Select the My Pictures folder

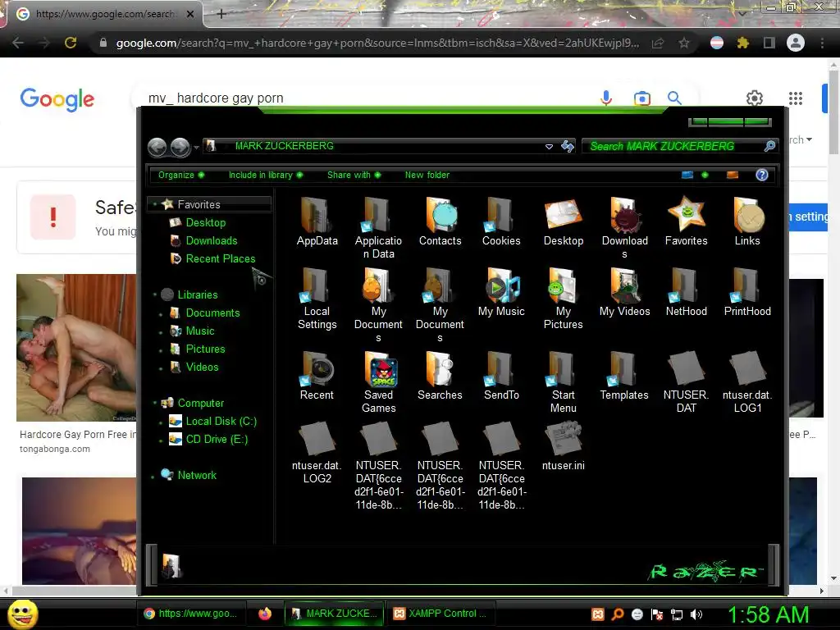tap(563, 299)
